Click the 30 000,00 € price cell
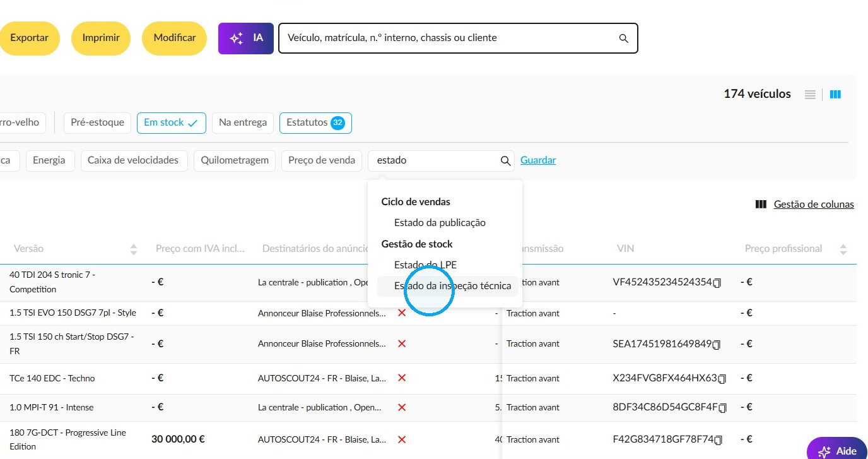 [x=178, y=439]
